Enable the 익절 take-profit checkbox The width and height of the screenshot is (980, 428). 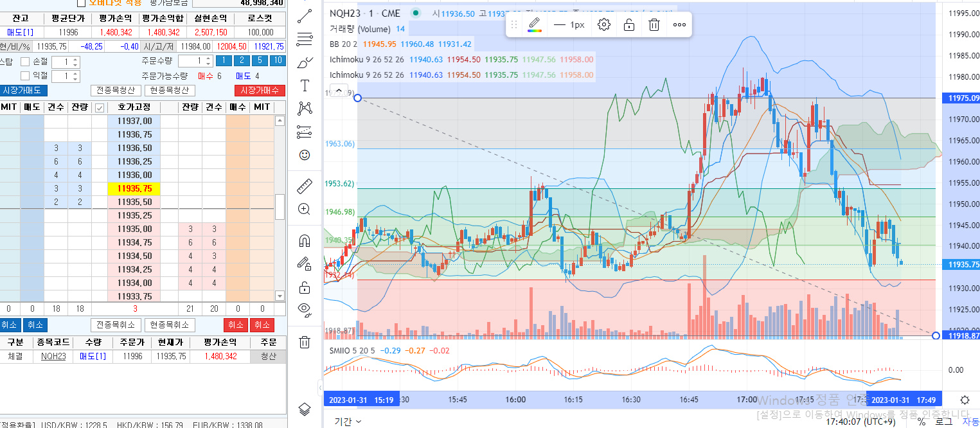coord(26,76)
